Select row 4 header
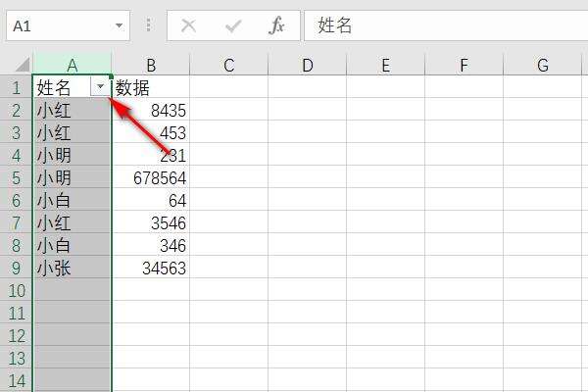This screenshot has width=588, height=392. [x=16, y=155]
